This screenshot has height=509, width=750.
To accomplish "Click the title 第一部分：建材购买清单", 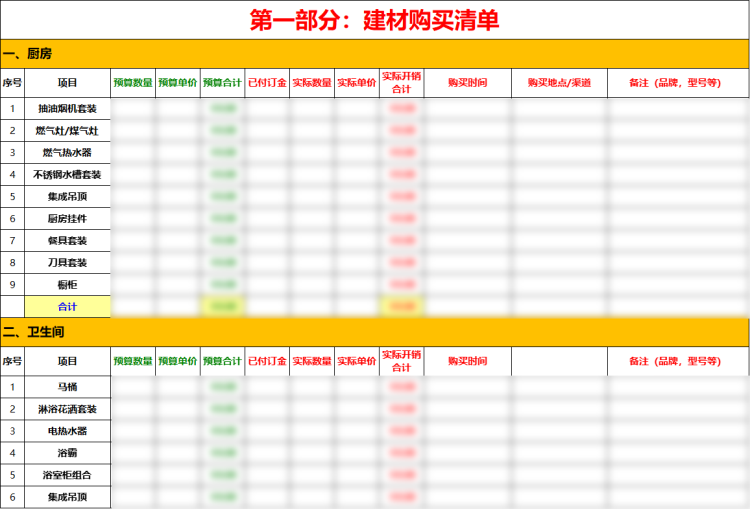I will (374, 20).
